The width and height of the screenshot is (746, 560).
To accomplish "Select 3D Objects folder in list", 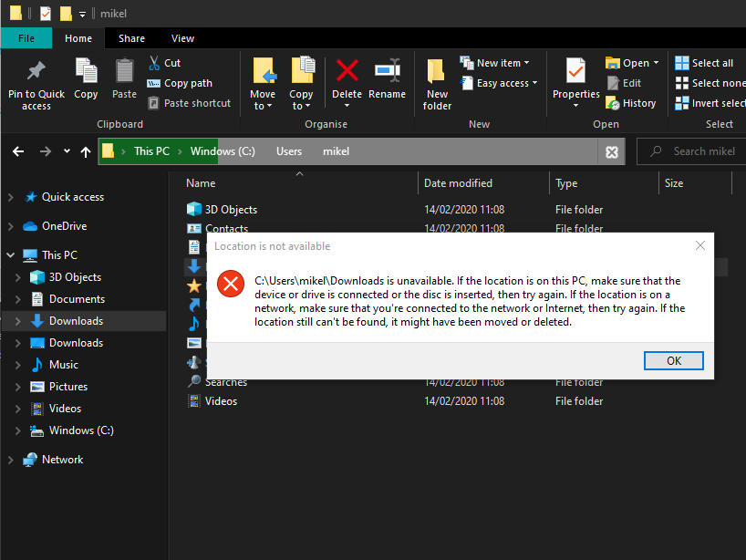I will coord(232,210).
